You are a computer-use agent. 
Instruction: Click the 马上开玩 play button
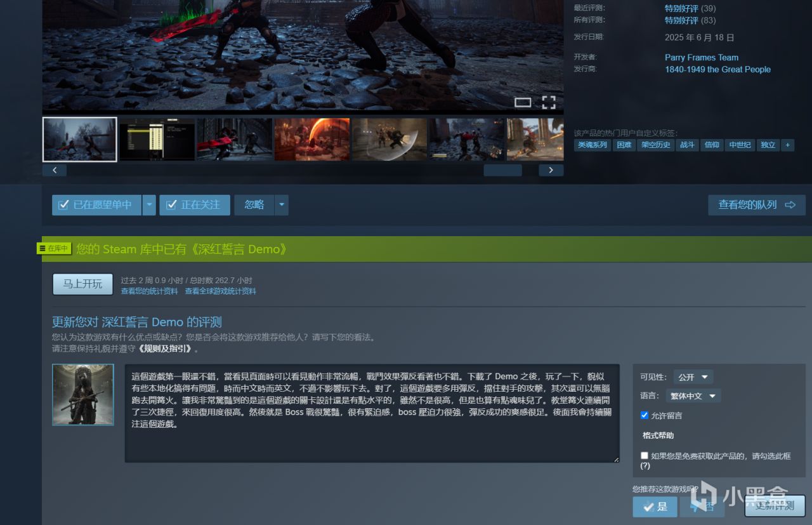click(82, 284)
